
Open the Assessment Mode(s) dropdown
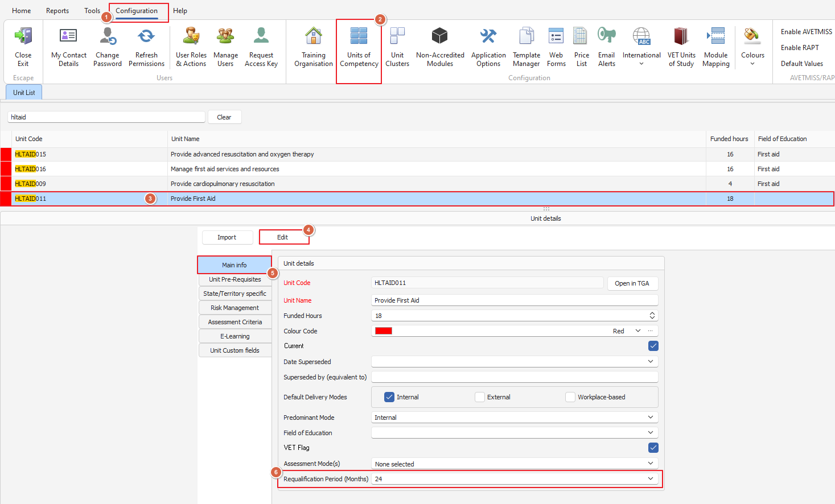pos(651,464)
